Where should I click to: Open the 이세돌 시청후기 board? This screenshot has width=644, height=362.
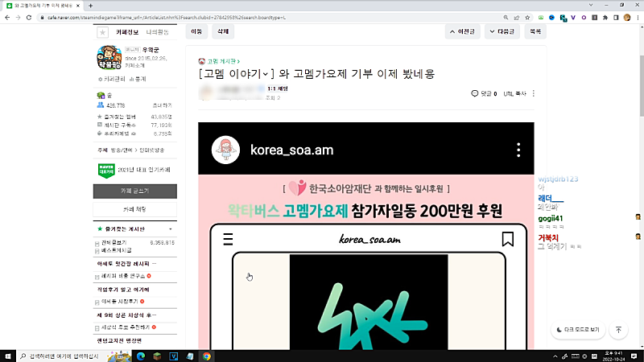tap(119, 302)
